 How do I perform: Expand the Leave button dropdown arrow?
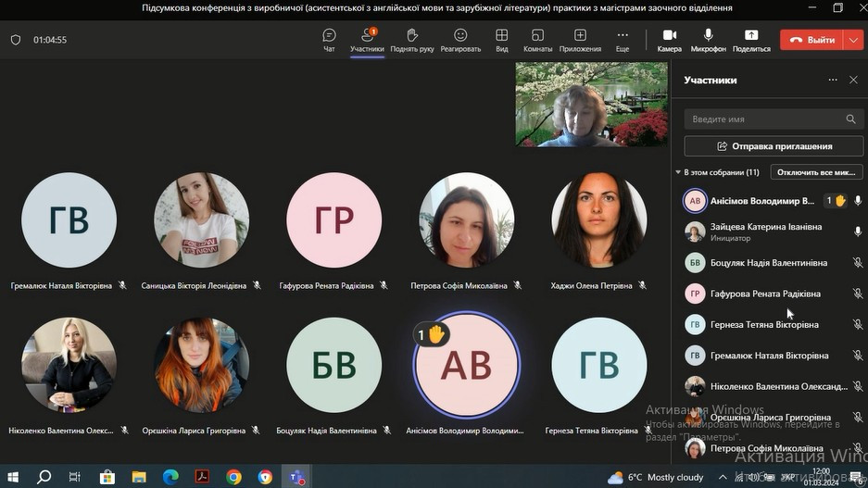[x=853, y=40]
